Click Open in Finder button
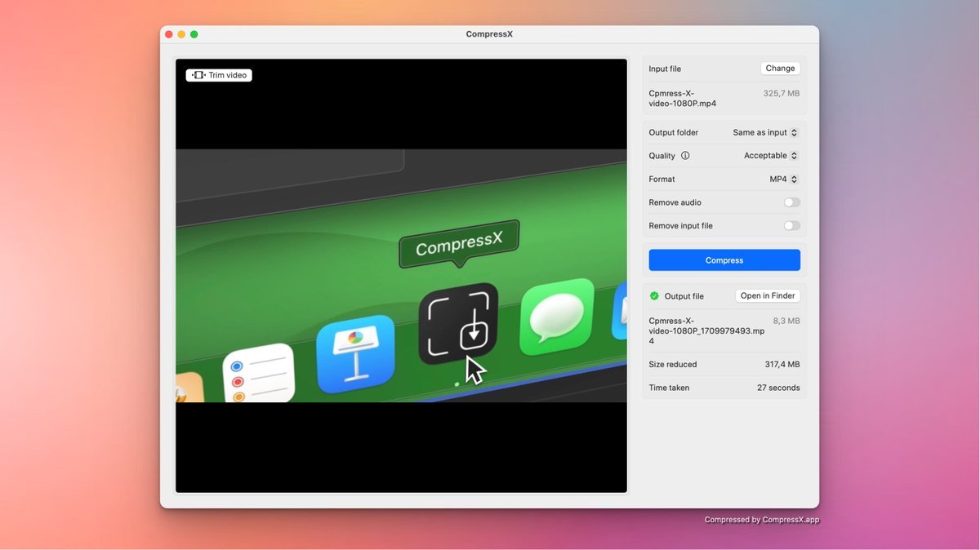 pyautogui.click(x=768, y=296)
